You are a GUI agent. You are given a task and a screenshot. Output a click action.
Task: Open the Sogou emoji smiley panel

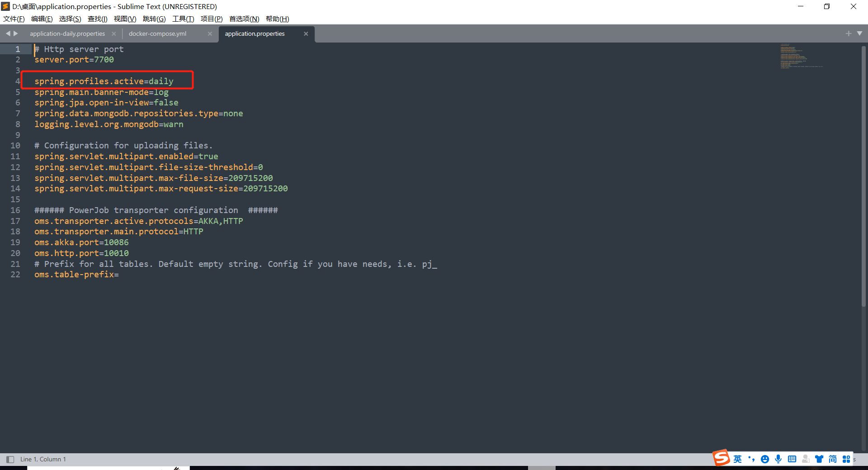tap(765, 459)
